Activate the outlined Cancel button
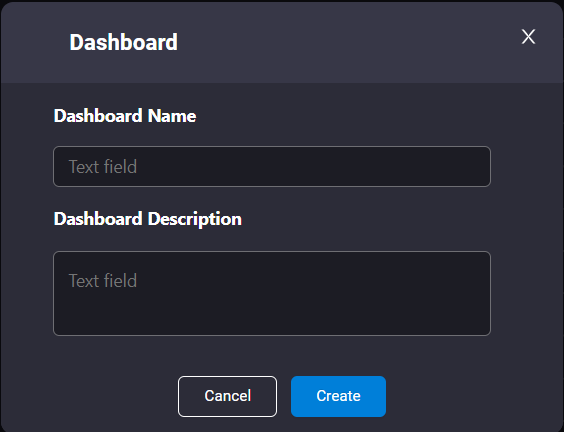Image resolution: width=564 pixels, height=432 pixels. (227, 396)
